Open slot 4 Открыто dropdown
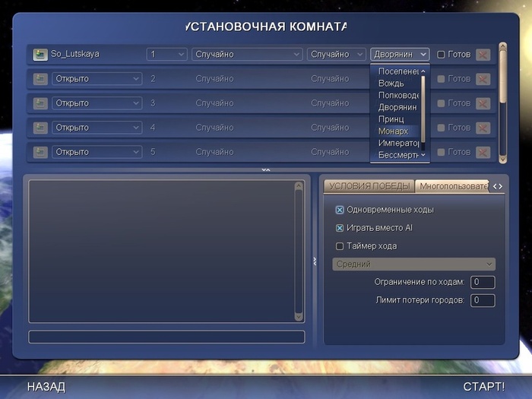Screen dimensions: 532x399 [x=97, y=128]
